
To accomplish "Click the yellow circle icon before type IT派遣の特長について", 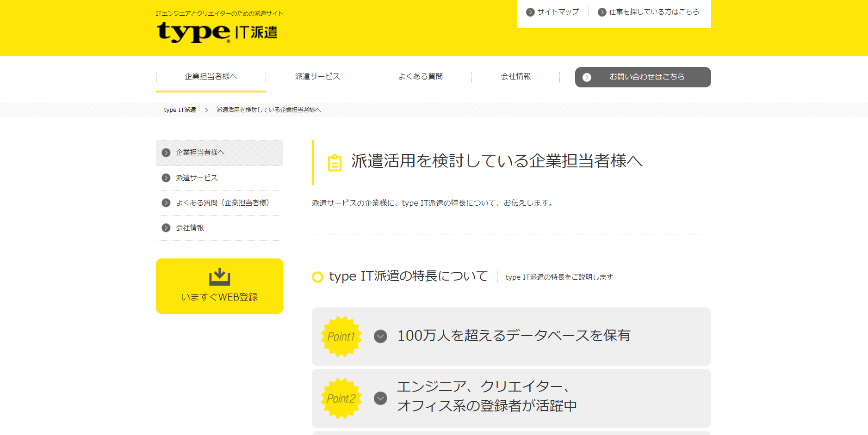I will point(317,276).
